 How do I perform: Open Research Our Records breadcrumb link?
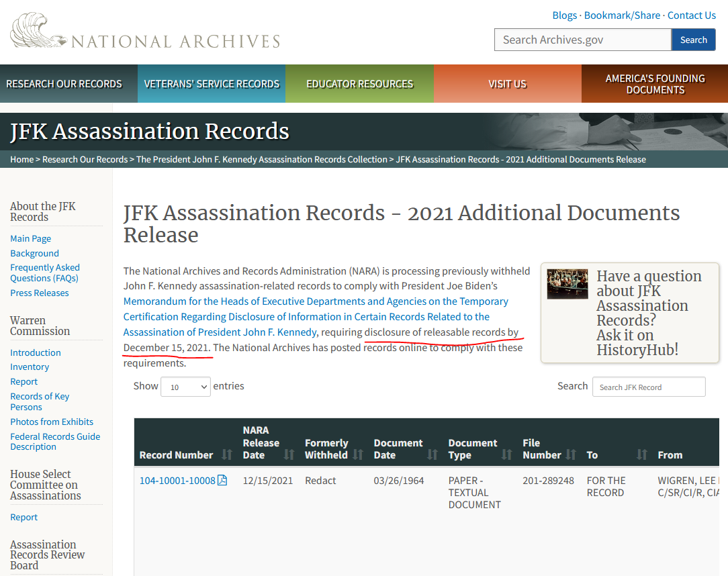click(85, 159)
